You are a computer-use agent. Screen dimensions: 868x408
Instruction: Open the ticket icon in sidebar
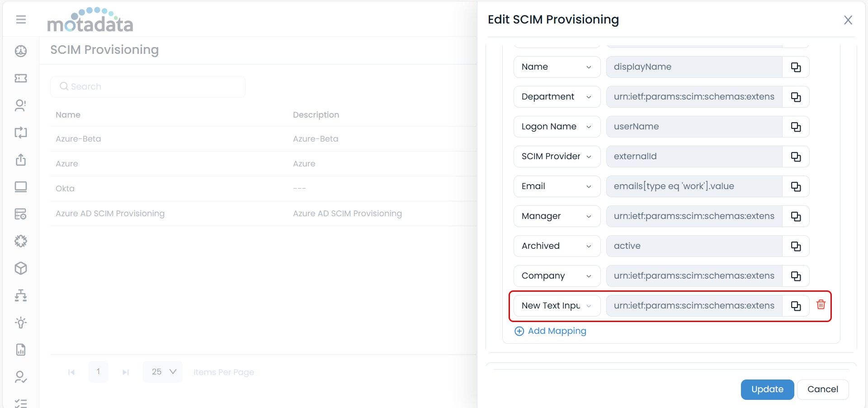[21, 78]
